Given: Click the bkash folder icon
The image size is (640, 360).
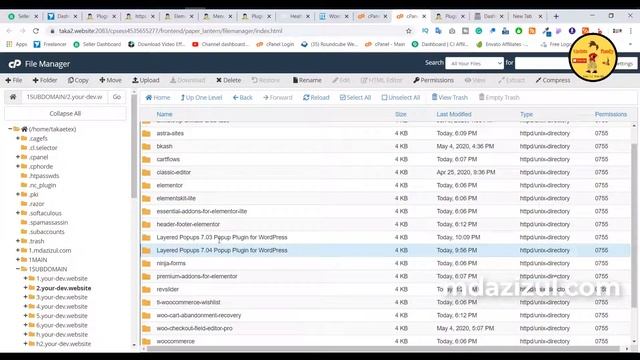Looking at the screenshot, I should (146, 147).
